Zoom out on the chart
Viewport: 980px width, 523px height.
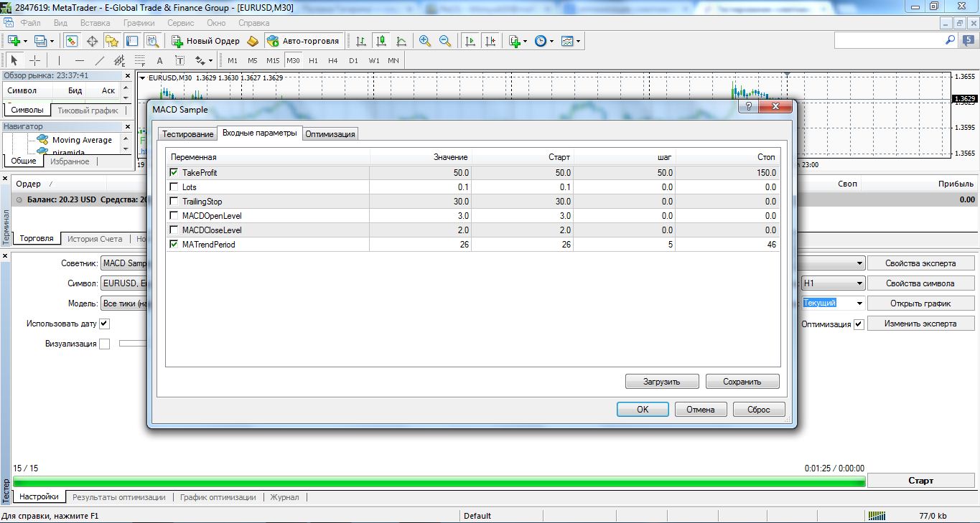[445, 41]
